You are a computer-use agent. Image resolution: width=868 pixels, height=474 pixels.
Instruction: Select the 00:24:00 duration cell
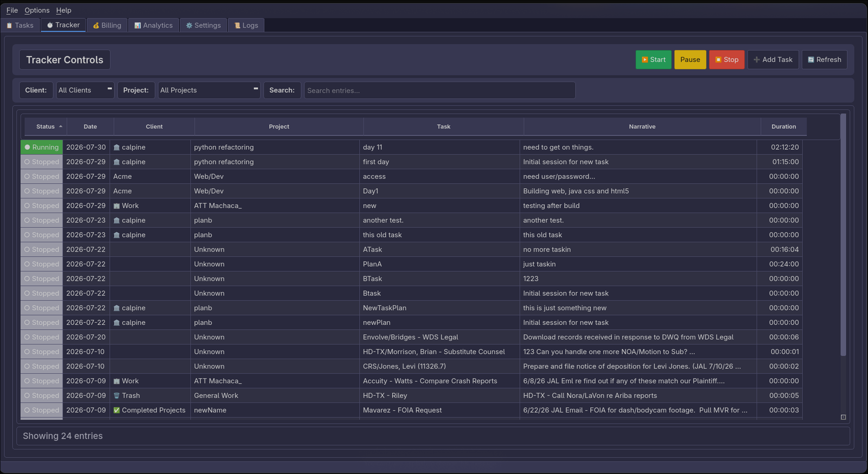(780, 264)
